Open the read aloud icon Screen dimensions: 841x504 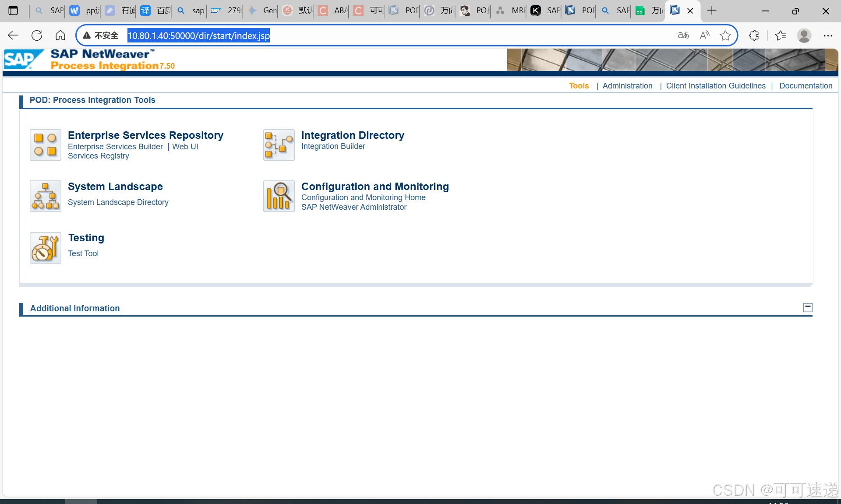coord(704,35)
